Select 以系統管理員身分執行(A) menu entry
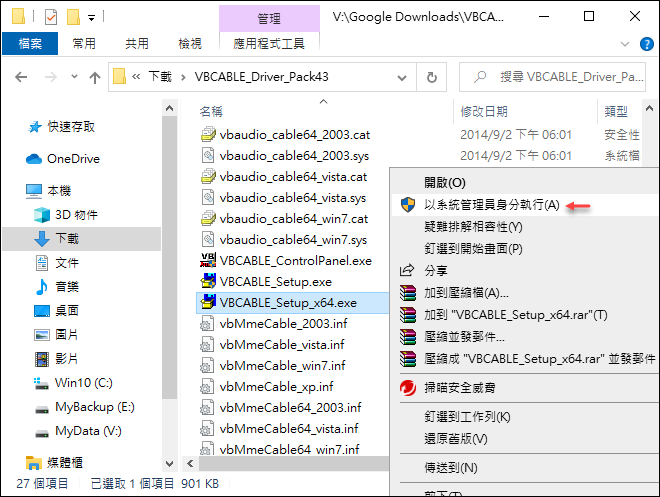Viewport: 660px width, 497px height. 525,205
